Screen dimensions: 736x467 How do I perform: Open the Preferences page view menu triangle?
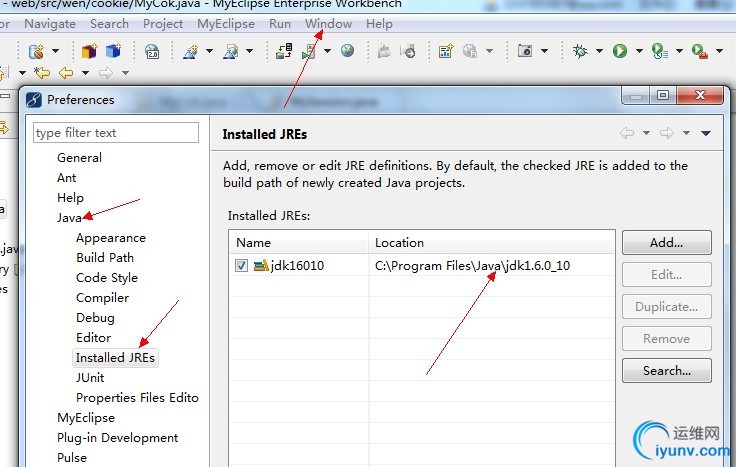click(x=705, y=134)
